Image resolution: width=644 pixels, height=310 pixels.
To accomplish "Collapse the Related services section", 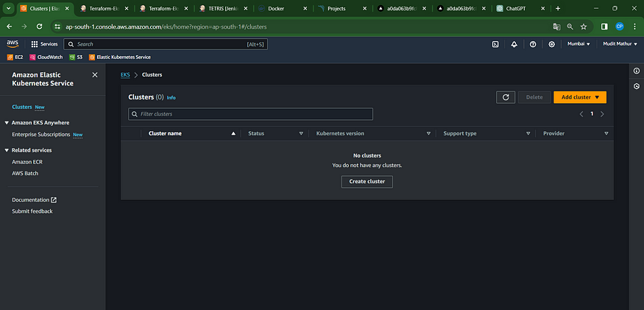I will pyautogui.click(x=7, y=150).
